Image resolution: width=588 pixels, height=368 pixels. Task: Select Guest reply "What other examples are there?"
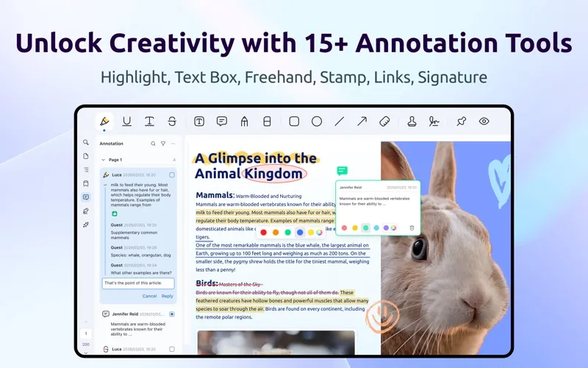pos(141,272)
